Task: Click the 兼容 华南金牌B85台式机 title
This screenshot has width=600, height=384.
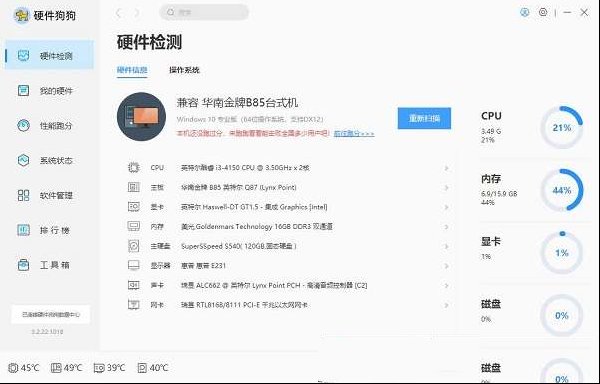Action: 237,103
